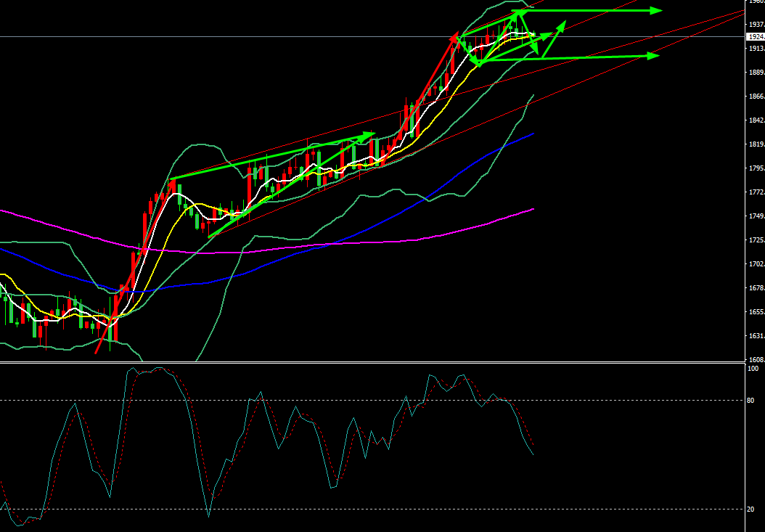Select the oscillator 20 level label
Viewport: 765px width, 532px height.
[x=752, y=510]
